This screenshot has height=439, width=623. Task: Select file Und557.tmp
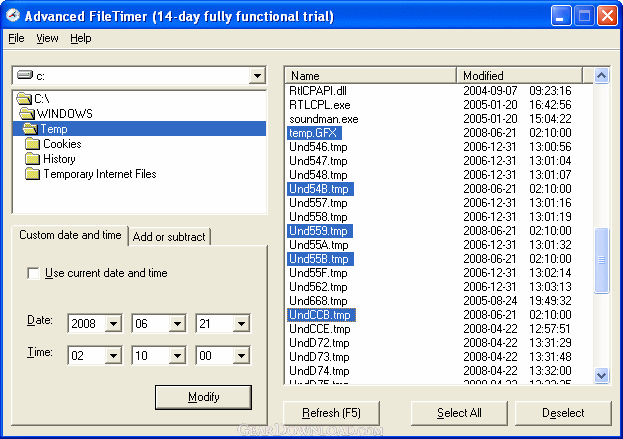[318, 203]
